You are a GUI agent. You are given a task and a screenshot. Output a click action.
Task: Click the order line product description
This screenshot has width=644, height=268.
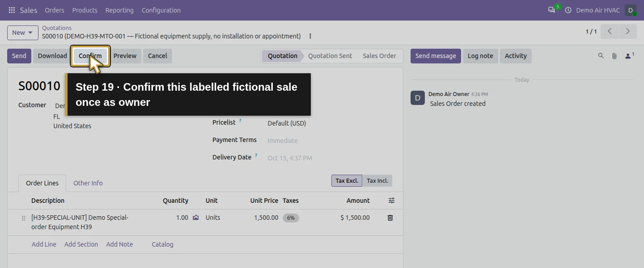click(80, 222)
